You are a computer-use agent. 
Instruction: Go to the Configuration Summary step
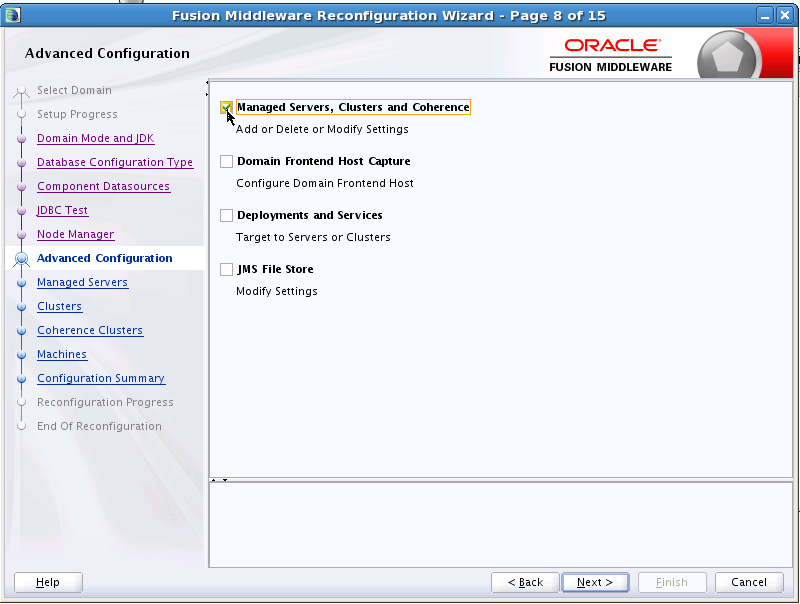point(101,378)
